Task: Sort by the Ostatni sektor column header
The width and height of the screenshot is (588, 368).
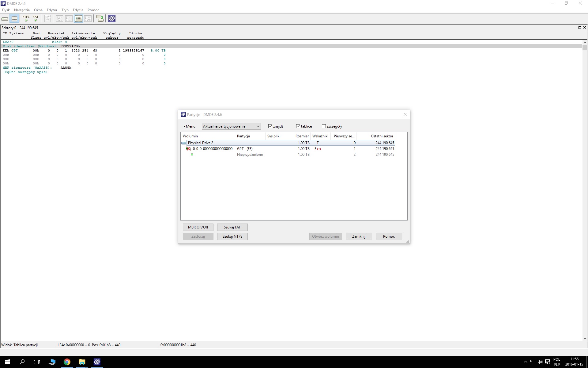Action: coord(376,136)
